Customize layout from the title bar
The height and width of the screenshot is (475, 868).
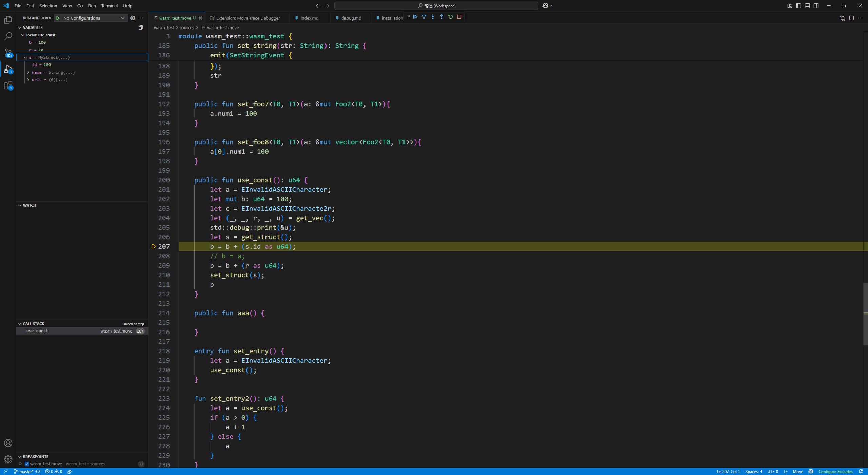tap(790, 6)
